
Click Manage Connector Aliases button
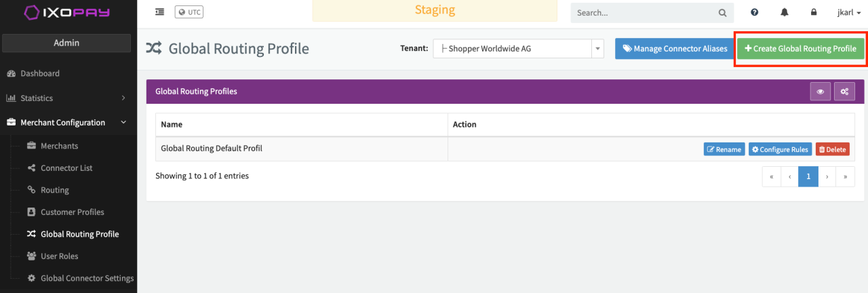coord(675,49)
